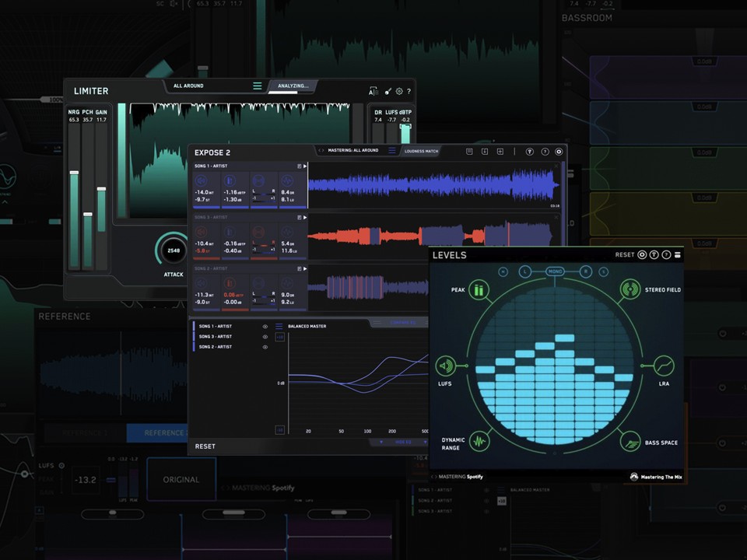Toggle the M (mid) channel in Levels
This screenshot has width=747, height=560.
[x=503, y=272]
